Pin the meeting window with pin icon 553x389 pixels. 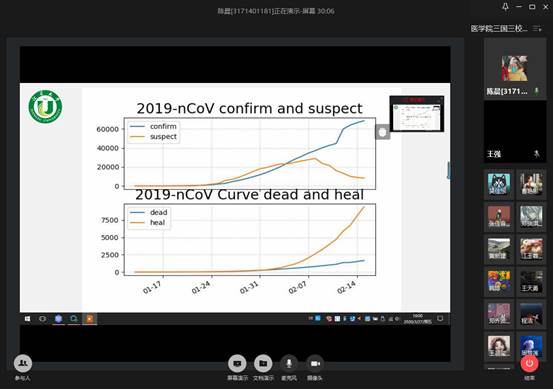[505, 7]
